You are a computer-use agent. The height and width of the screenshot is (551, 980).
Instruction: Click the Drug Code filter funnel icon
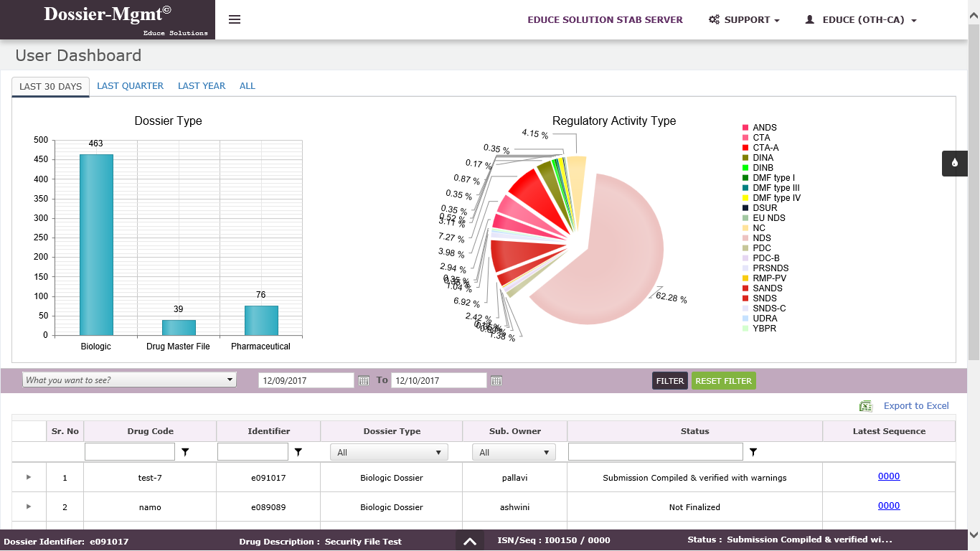coord(185,452)
